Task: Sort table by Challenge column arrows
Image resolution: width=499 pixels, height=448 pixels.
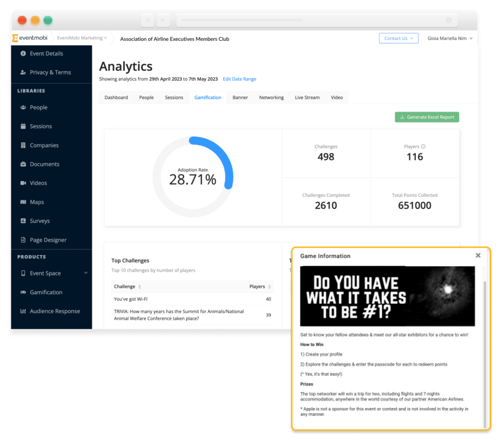Action: tap(140, 287)
